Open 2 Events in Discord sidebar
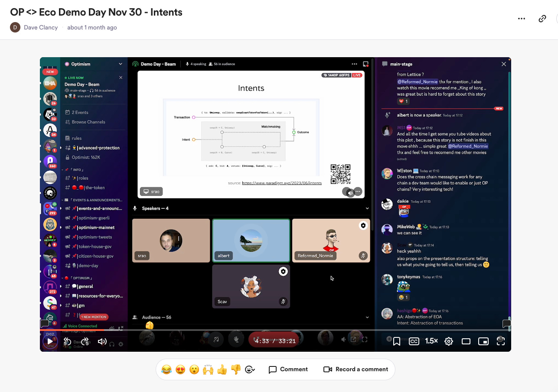The width and height of the screenshot is (558, 392). [x=76, y=112]
